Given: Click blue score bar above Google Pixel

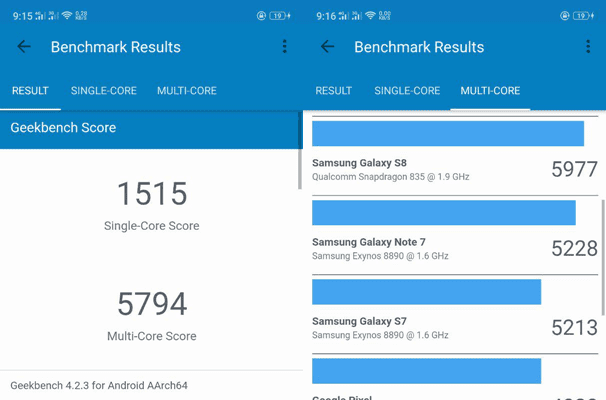Looking at the screenshot, I should coord(427,371).
